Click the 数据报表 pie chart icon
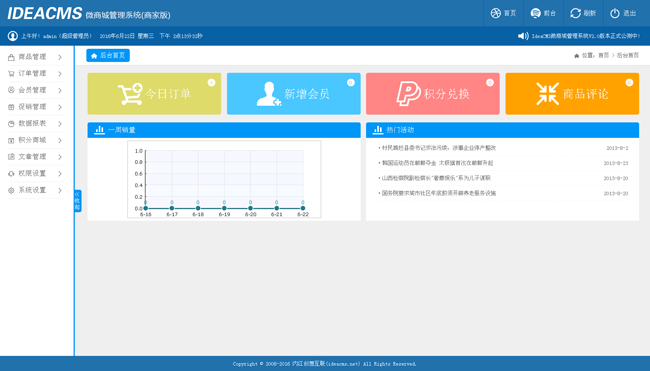This screenshot has height=371, width=650. coord(11,124)
